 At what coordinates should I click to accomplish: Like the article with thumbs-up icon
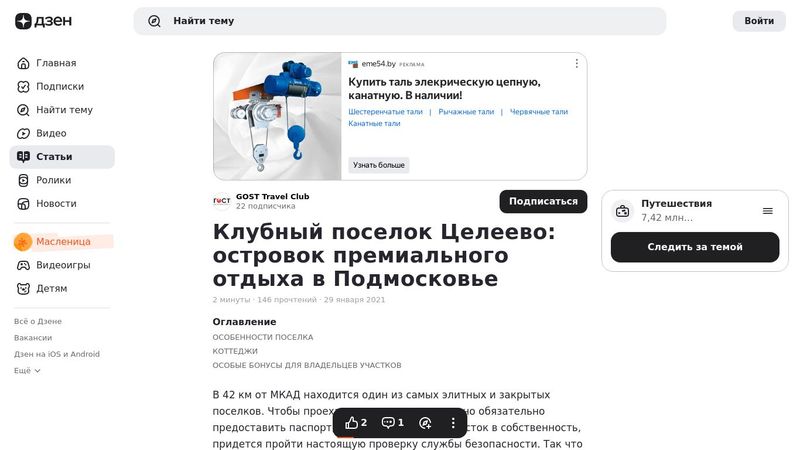pos(356,422)
